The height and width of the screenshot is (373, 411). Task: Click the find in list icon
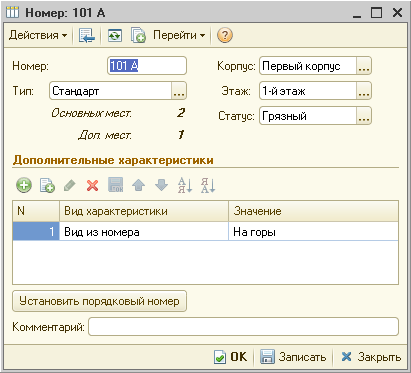87,35
